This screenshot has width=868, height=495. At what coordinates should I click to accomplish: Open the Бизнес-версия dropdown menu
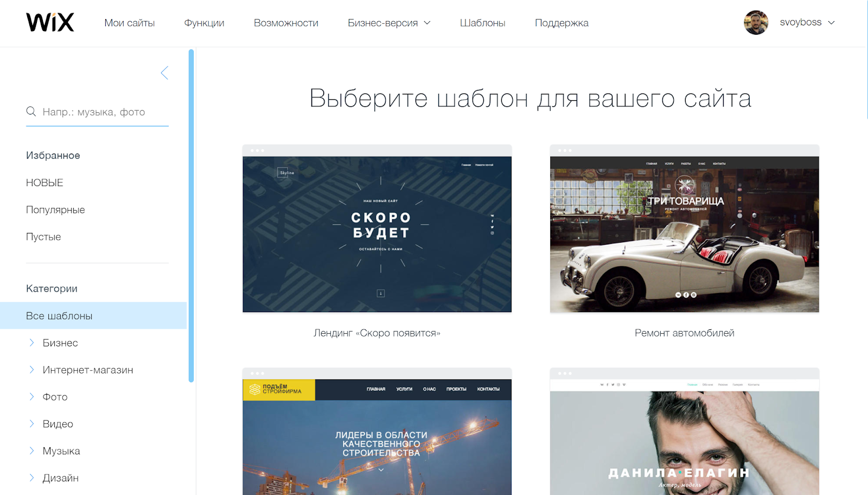(389, 23)
